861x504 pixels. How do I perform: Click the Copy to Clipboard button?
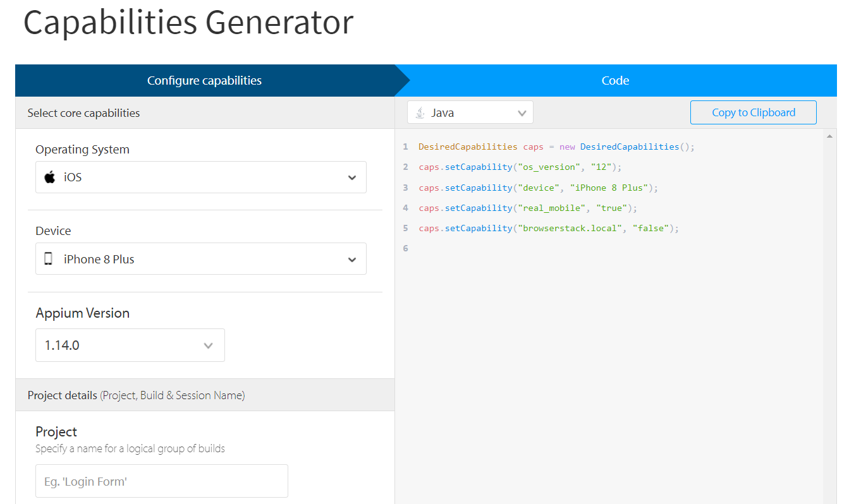click(753, 112)
